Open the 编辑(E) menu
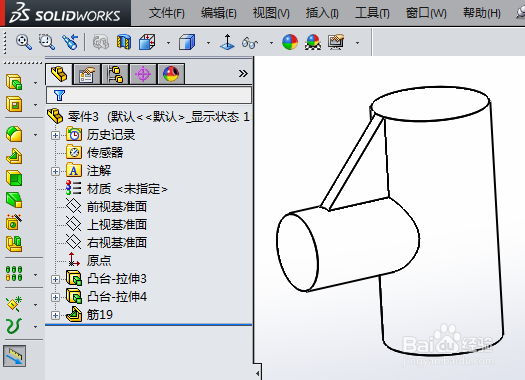Screen dimensions: 525x380 [x=219, y=13]
